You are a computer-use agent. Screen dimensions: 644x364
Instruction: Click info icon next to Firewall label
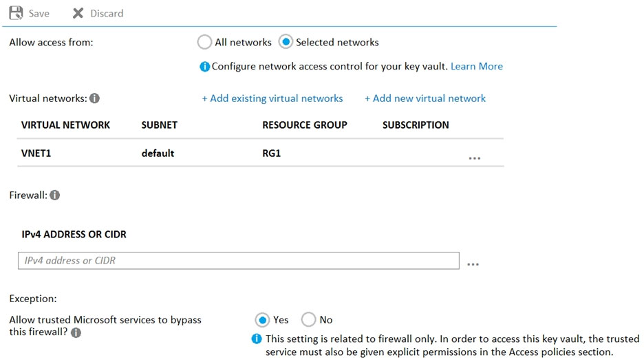pos(55,195)
